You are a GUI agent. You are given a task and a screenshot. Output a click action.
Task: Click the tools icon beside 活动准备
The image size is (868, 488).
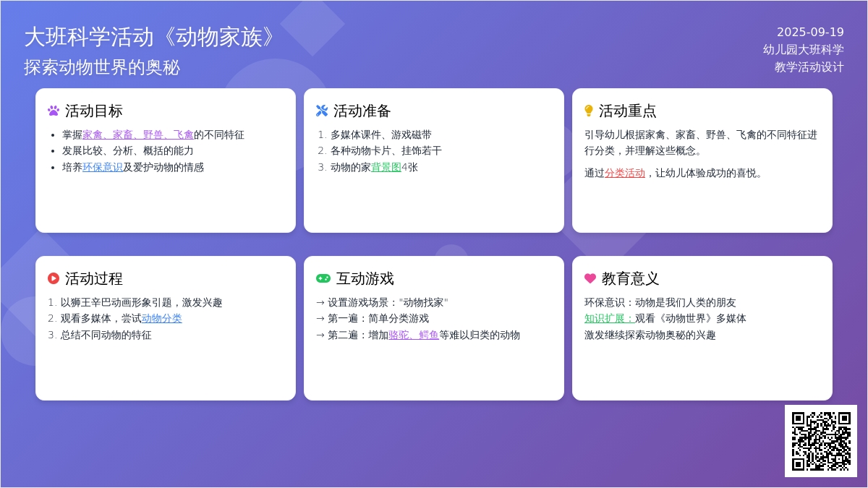322,111
